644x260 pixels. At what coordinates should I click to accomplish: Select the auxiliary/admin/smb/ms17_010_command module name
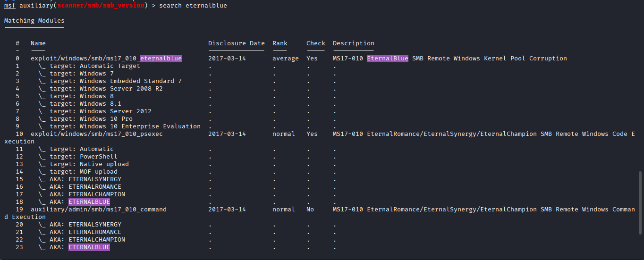coord(98,210)
